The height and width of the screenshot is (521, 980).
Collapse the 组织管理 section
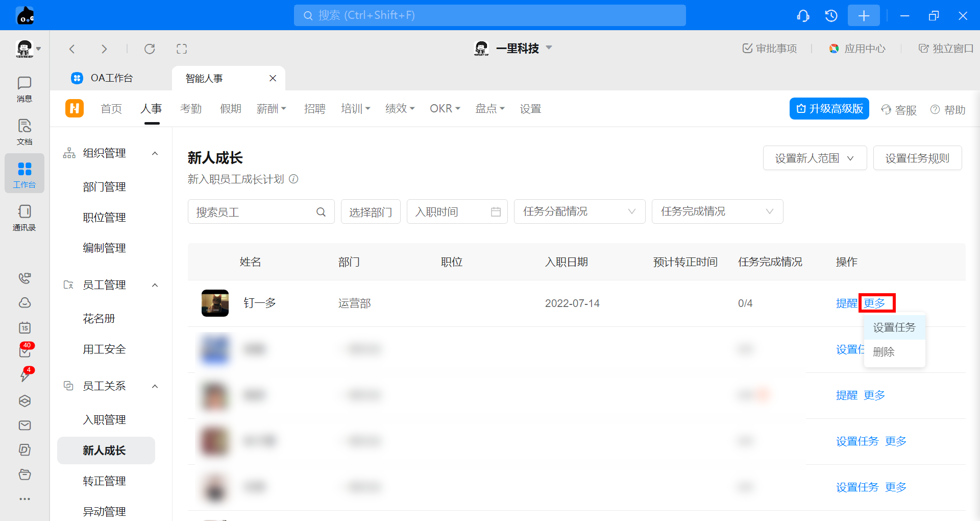[x=155, y=153]
